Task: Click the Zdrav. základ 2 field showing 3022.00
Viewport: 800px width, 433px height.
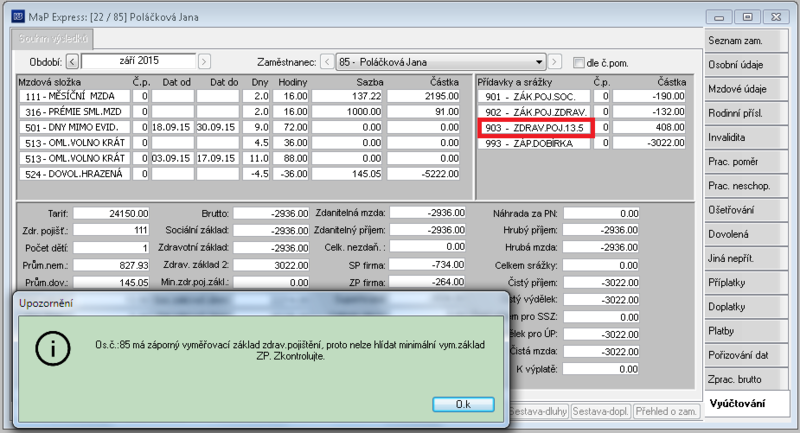Action: click(x=271, y=265)
